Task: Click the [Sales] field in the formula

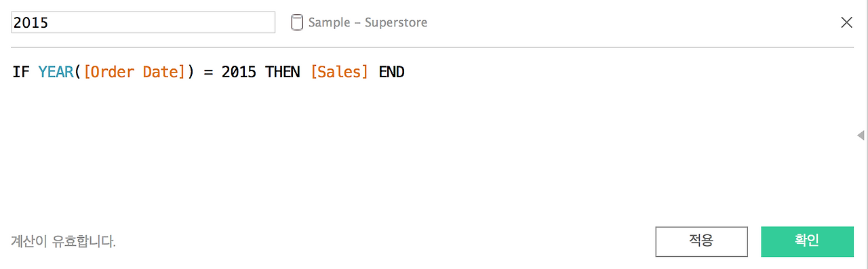Action: (x=339, y=72)
